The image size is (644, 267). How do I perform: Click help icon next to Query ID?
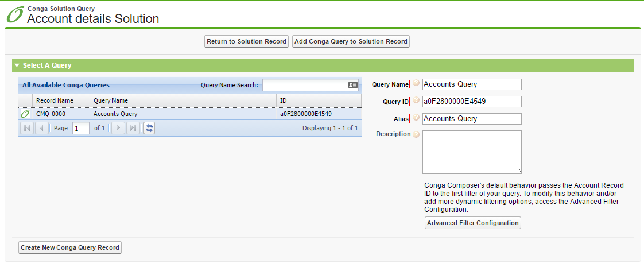pos(416,100)
